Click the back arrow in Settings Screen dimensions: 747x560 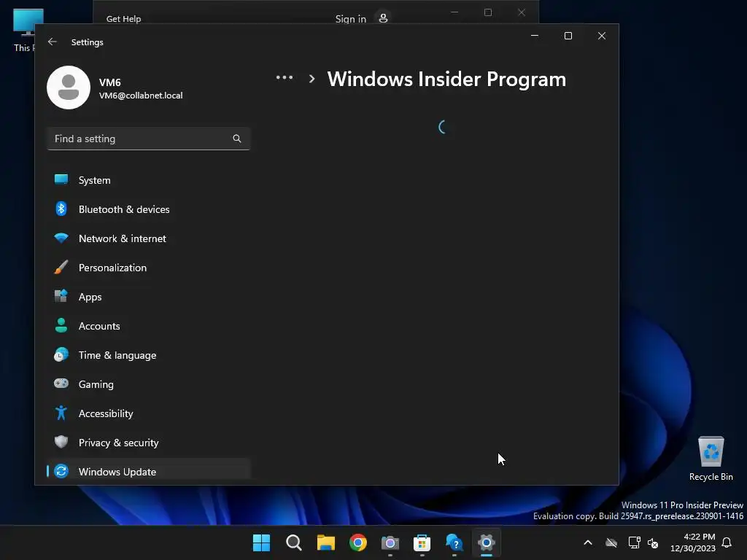[53, 42]
